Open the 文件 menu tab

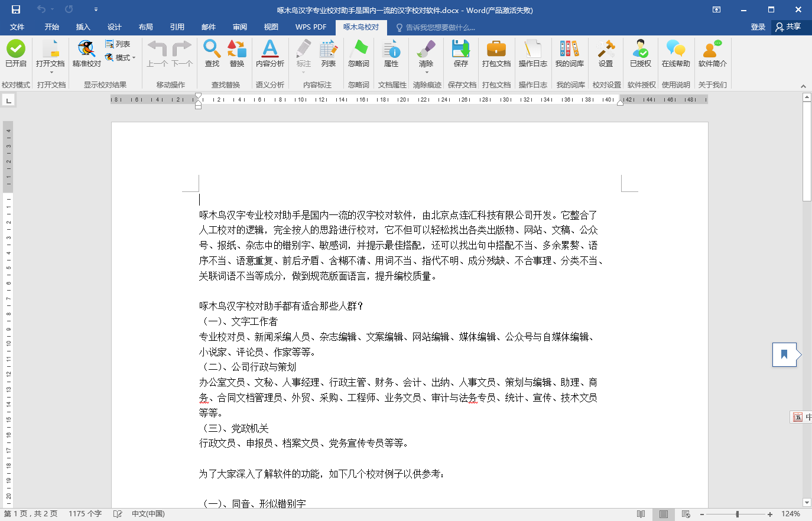pos(17,27)
